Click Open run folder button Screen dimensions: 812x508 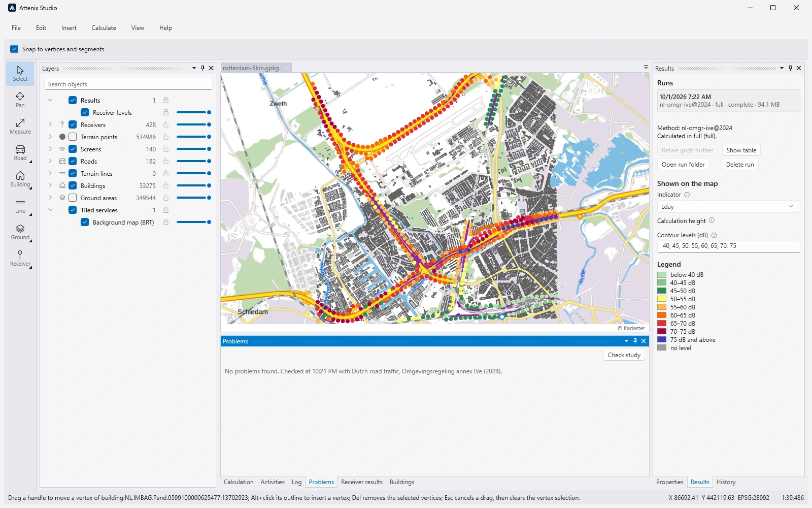683,165
